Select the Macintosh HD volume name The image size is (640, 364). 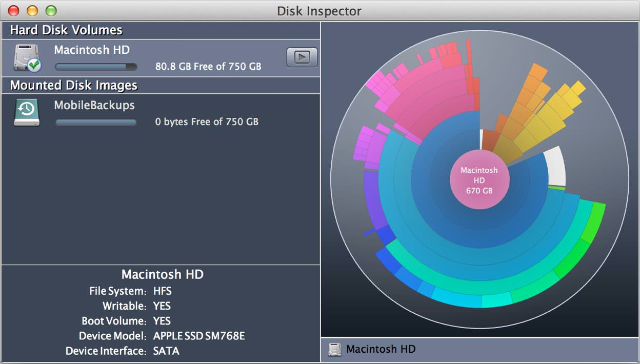tap(92, 50)
